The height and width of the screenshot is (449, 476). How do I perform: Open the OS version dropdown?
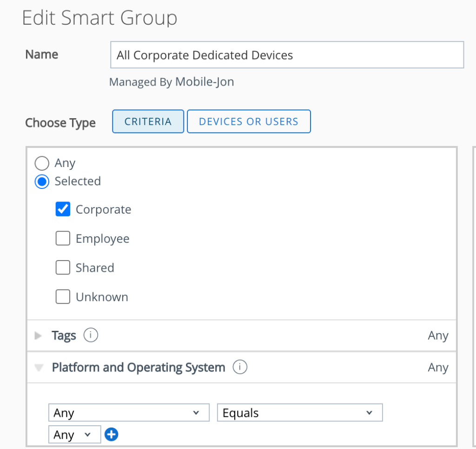(74, 434)
